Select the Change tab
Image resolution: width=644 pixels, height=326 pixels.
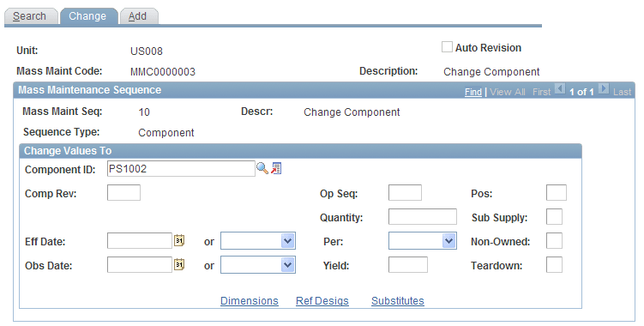[88, 16]
